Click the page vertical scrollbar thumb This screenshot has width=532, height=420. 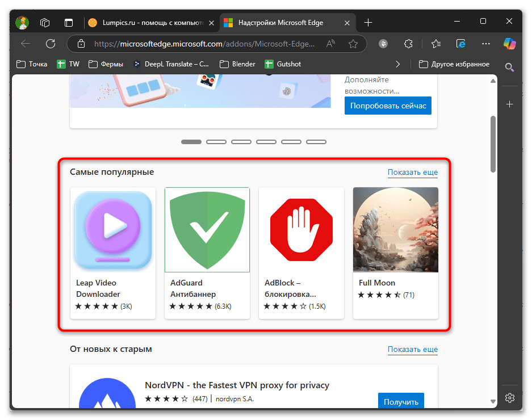coord(493,144)
